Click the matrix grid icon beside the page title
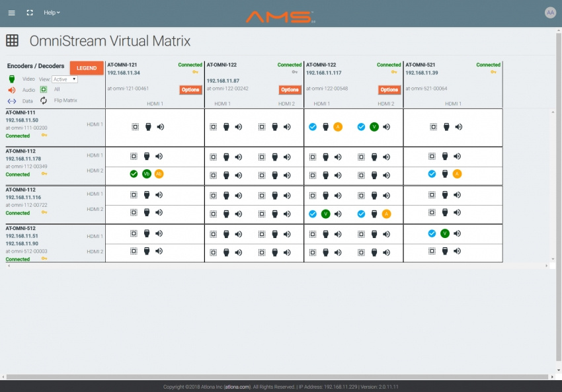The height and width of the screenshot is (392, 562). pos(12,40)
